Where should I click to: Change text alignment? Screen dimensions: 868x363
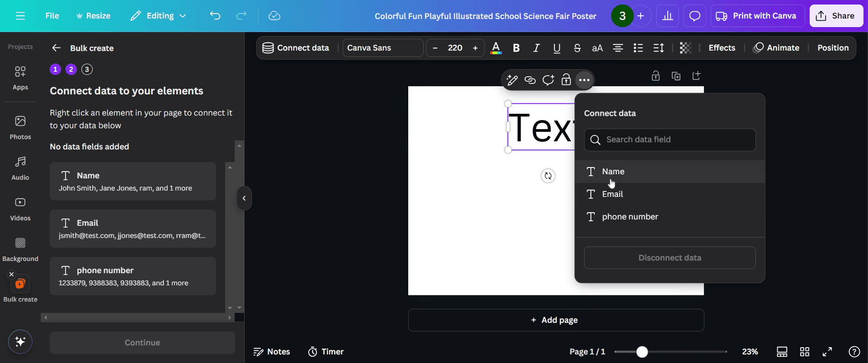pos(618,48)
